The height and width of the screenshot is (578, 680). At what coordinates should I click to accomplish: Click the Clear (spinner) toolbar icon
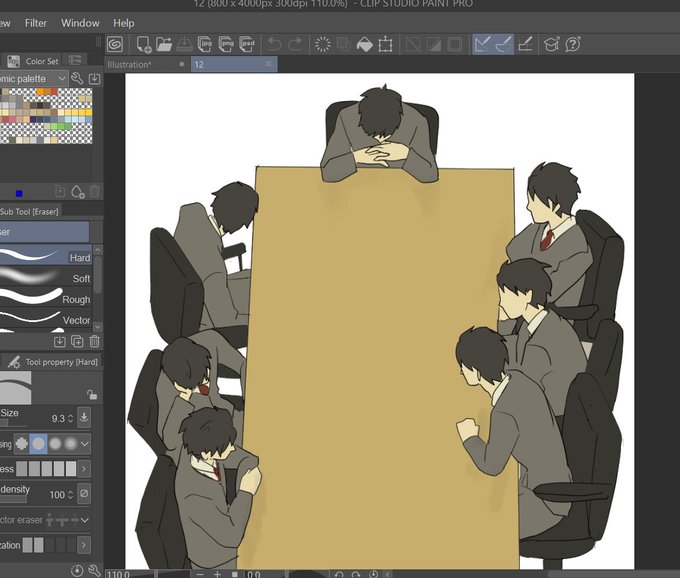323,44
